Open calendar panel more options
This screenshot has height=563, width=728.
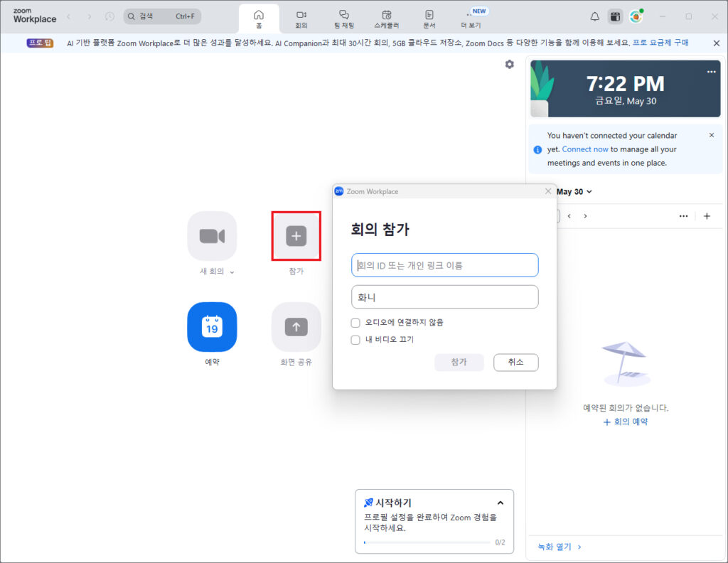tap(683, 216)
